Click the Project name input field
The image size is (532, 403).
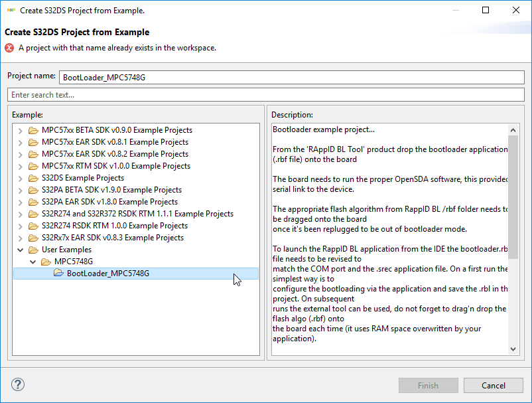(x=291, y=78)
